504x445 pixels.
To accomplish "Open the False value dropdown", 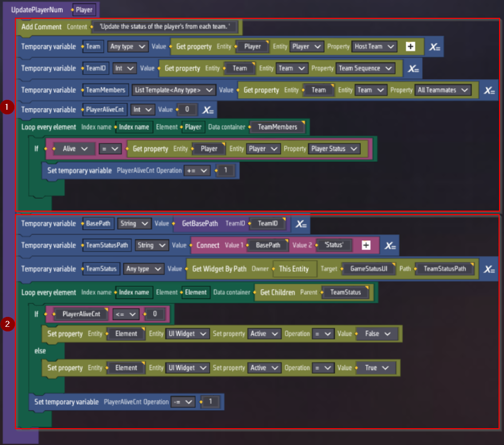I will tap(377, 334).
